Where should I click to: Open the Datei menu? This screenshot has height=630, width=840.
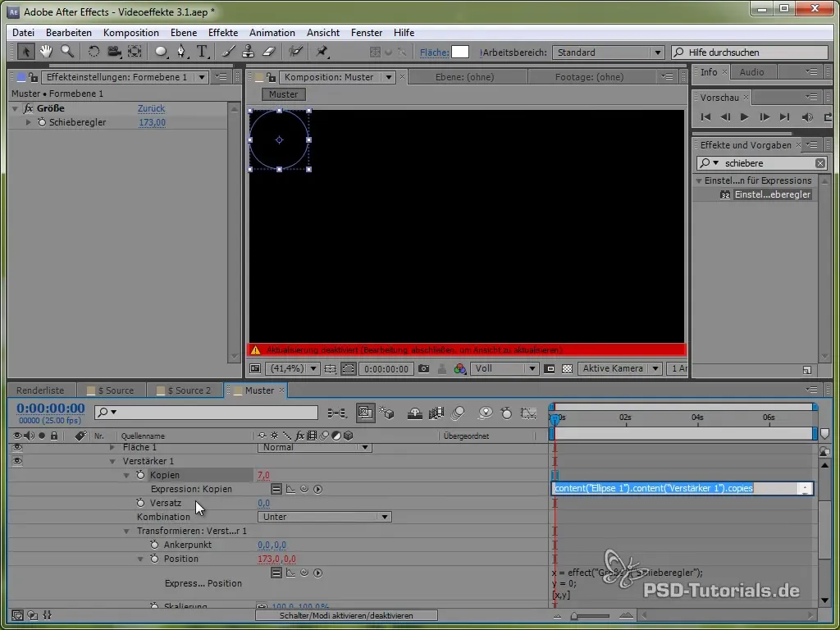pos(23,33)
